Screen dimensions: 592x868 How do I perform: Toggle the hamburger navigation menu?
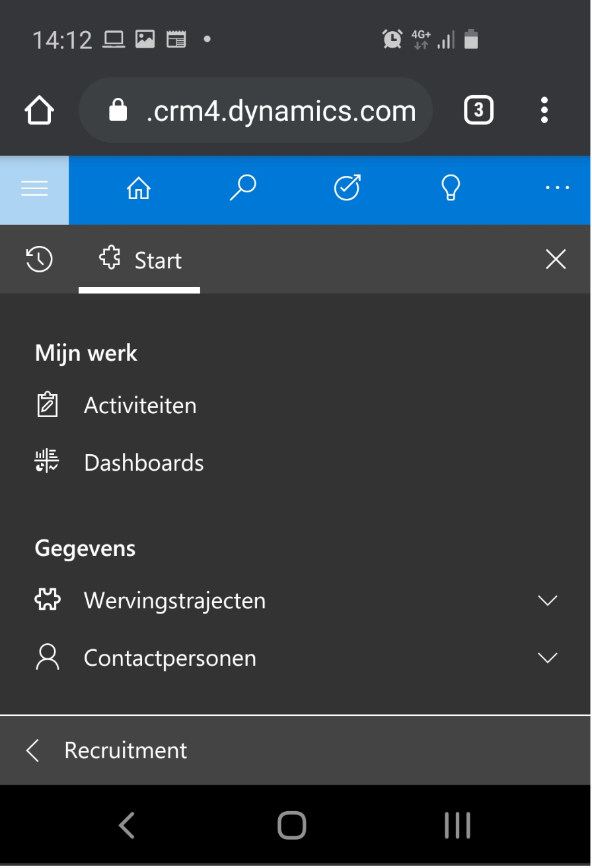(x=34, y=190)
